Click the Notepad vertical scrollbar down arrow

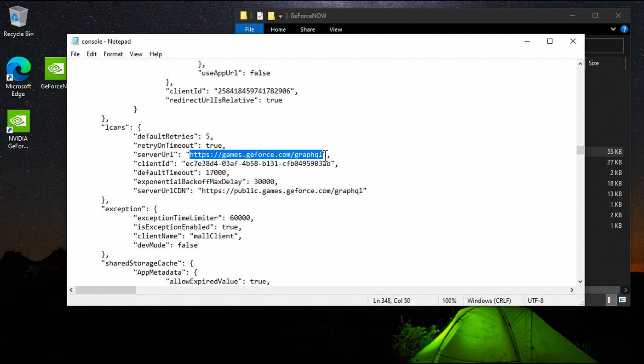click(x=580, y=281)
